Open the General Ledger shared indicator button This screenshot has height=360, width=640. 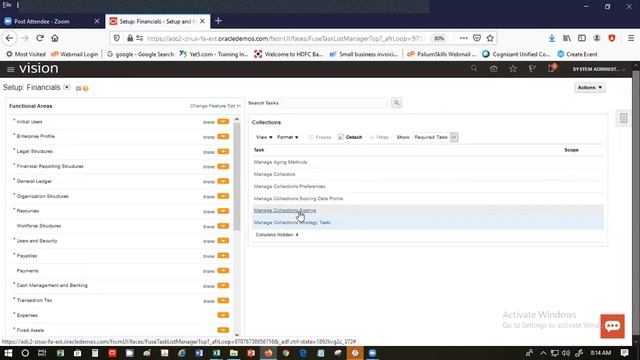pyautogui.click(x=223, y=181)
